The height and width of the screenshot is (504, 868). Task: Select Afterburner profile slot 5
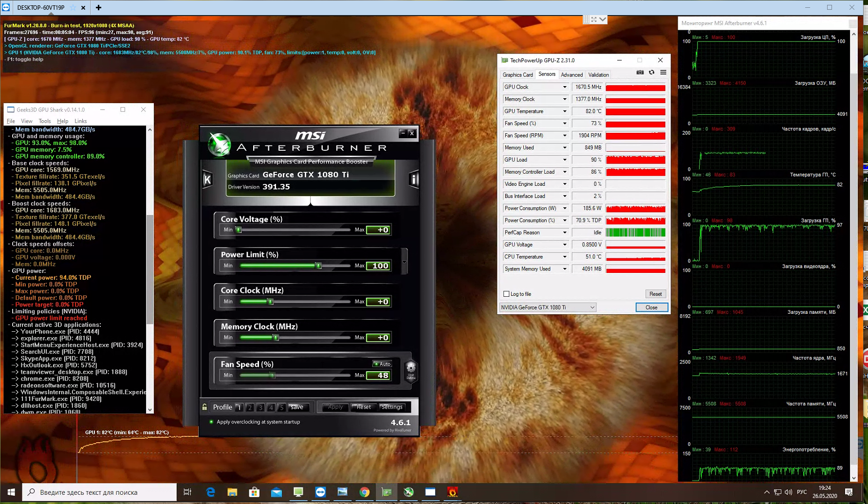(281, 408)
